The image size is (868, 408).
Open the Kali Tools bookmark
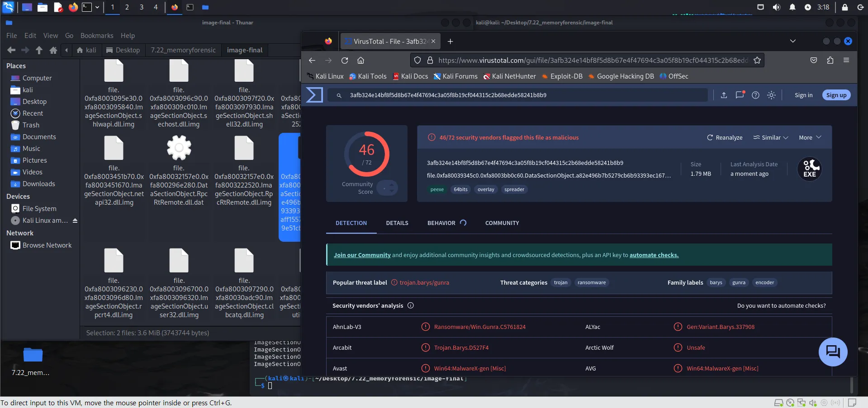[x=368, y=76]
